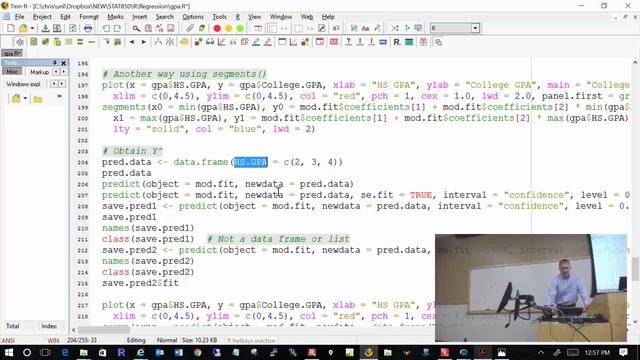Click the '# Obtain Y^' comment
Image resolution: width=640 pixels, height=360 pixels.
coord(132,151)
